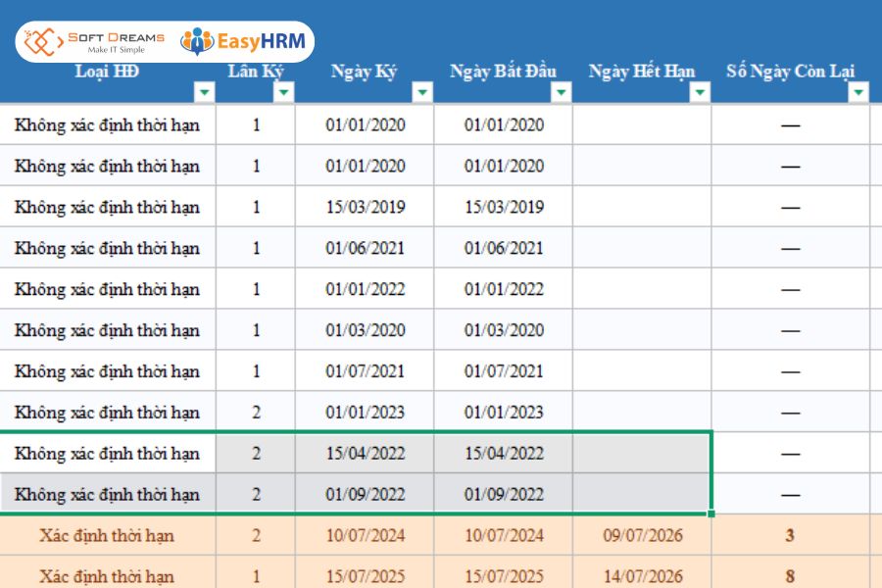Select the Ngày Ký cell 01/01/2023
Image resolution: width=882 pixels, height=588 pixels.
(366, 412)
